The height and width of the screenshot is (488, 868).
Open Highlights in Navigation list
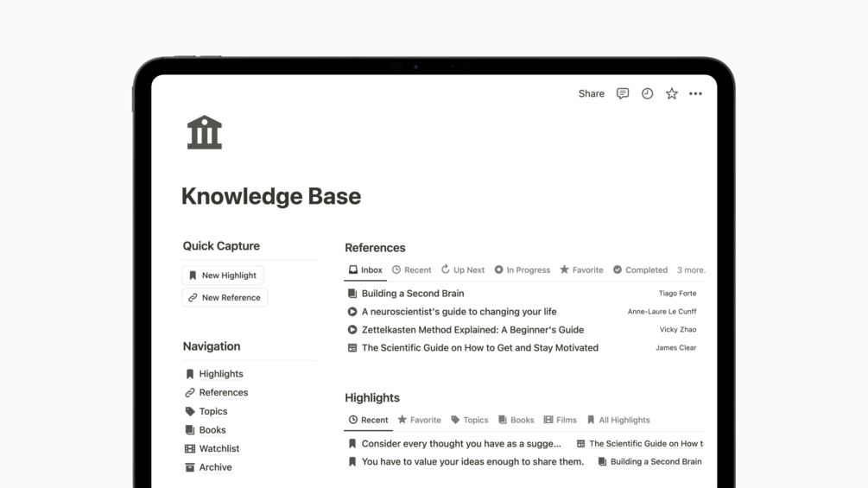click(221, 373)
